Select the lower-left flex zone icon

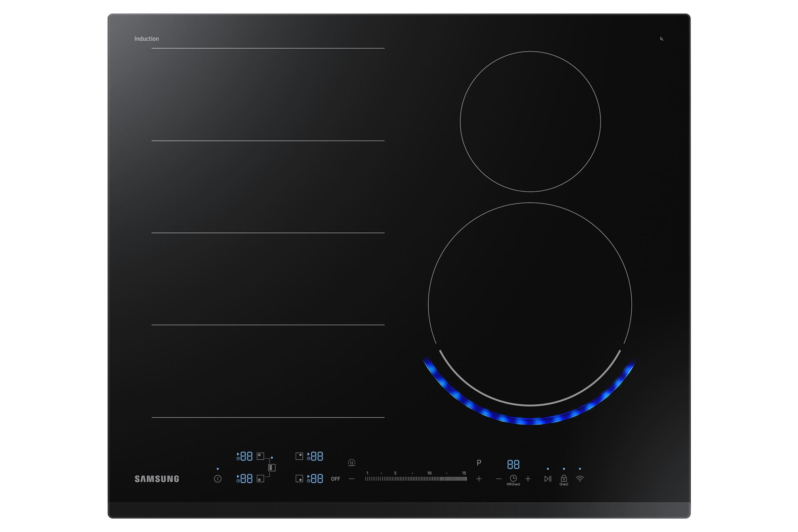pyautogui.click(x=260, y=479)
